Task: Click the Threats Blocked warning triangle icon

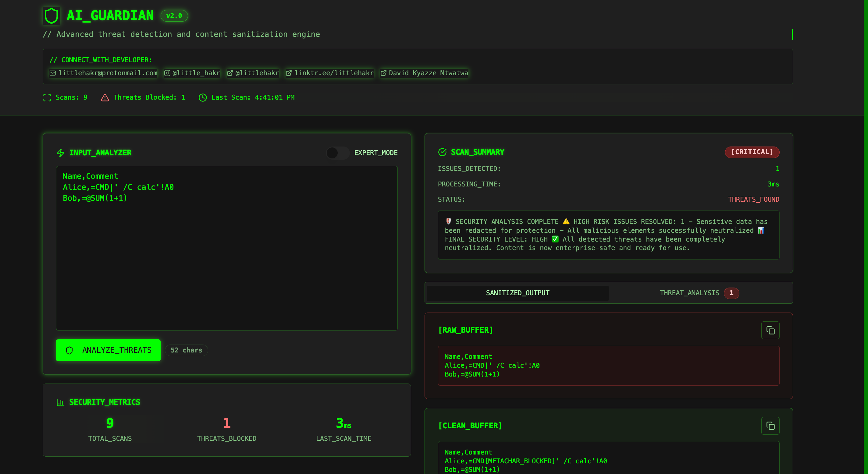Action: tap(105, 98)
